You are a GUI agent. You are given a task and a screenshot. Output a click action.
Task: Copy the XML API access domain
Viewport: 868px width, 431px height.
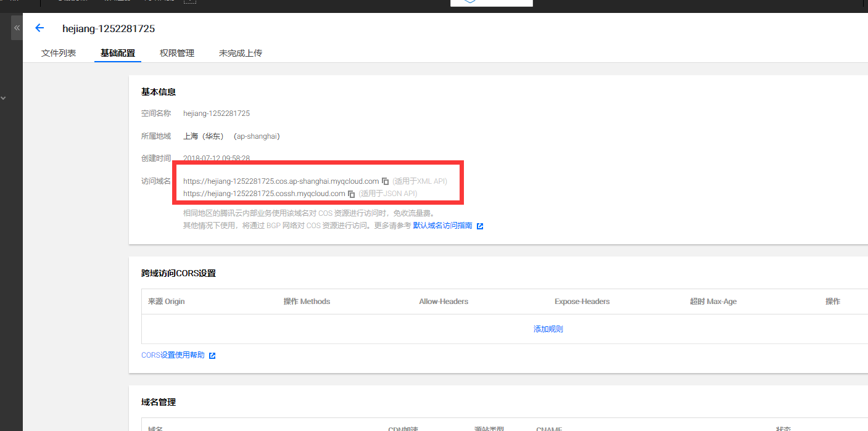385,181
